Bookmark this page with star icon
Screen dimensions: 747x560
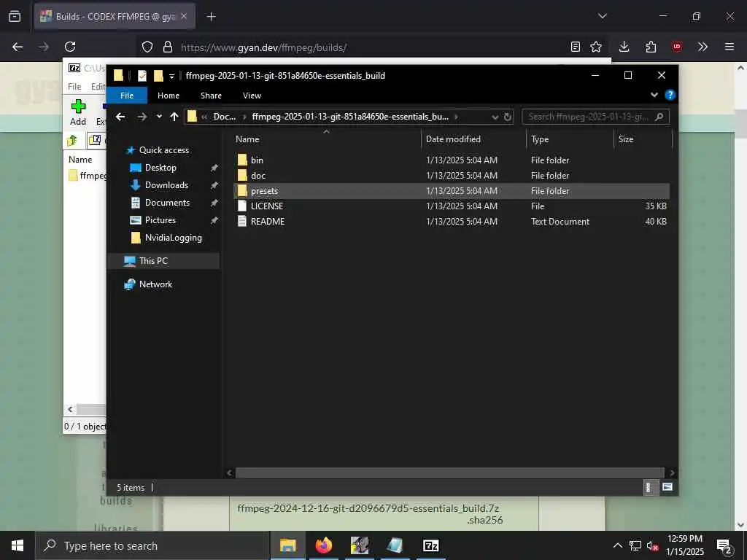(x=596, y=47)
